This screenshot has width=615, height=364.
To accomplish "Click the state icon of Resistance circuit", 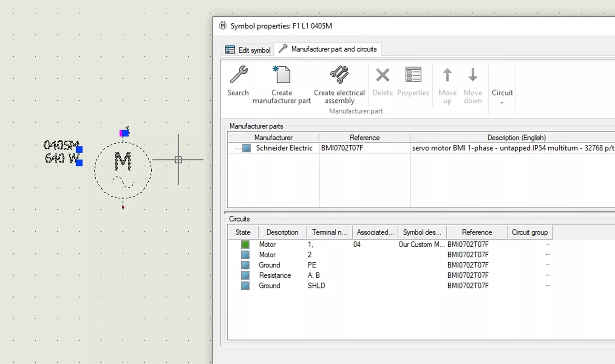I will (245, 275).
